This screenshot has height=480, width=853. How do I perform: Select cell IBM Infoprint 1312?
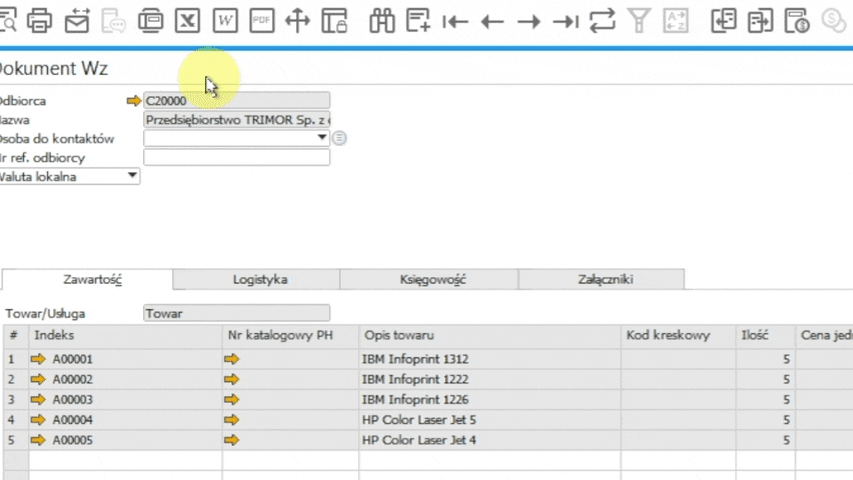click(x=490, y=359)
